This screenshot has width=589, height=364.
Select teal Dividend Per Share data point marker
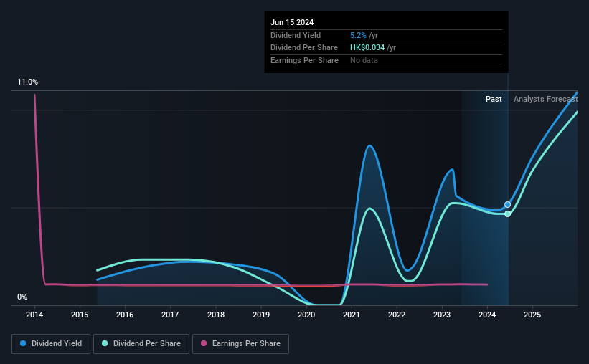507,214
